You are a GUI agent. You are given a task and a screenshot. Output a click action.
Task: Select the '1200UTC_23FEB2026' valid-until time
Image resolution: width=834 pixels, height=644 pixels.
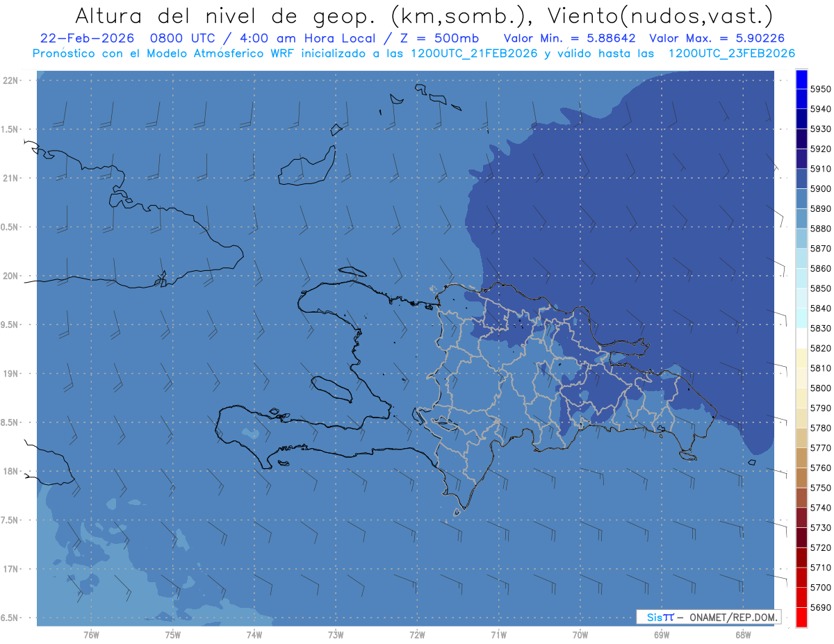point(732,53)
